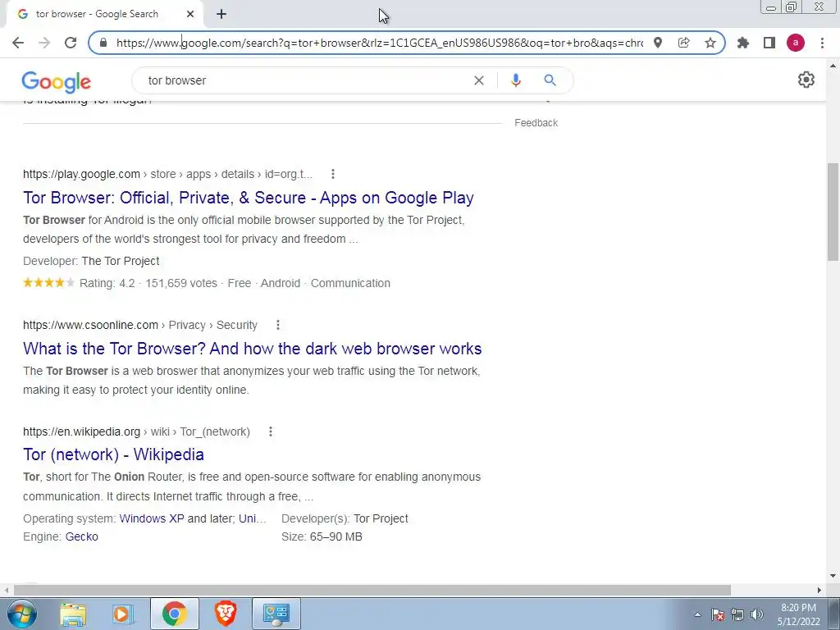Click the forward navigation arrow
This screenshot has height=630, width=840.
point(44,43)
